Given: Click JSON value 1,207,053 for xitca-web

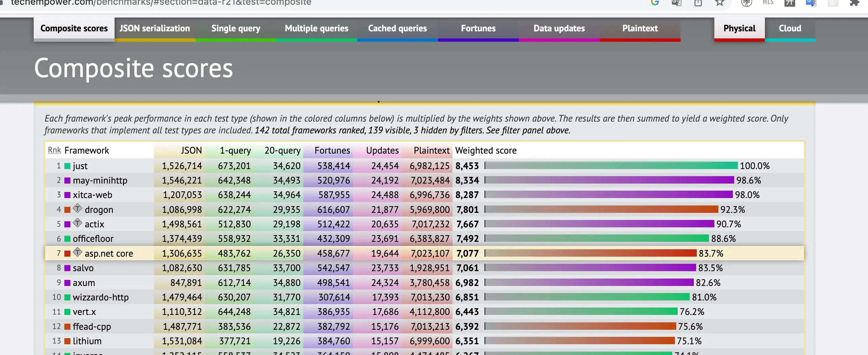Looking at the screenshot, I should click(x=182, y=195).
